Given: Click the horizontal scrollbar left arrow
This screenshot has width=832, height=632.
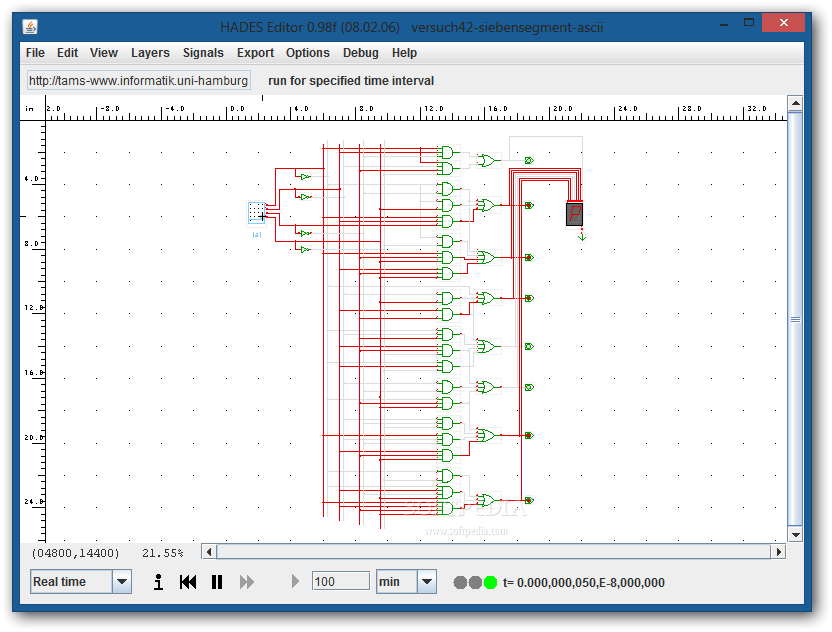Looking at the screenshot, I should pyautogui.click(x=209, y=552).
